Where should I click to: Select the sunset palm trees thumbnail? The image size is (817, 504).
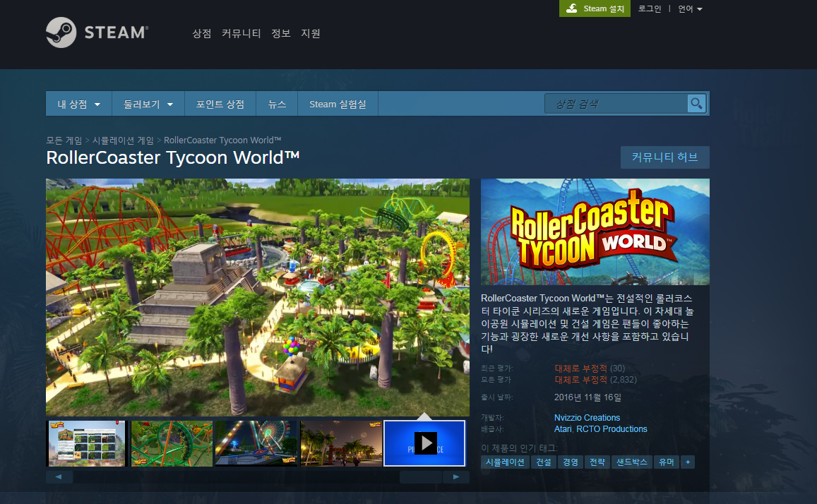pos(341,443)
